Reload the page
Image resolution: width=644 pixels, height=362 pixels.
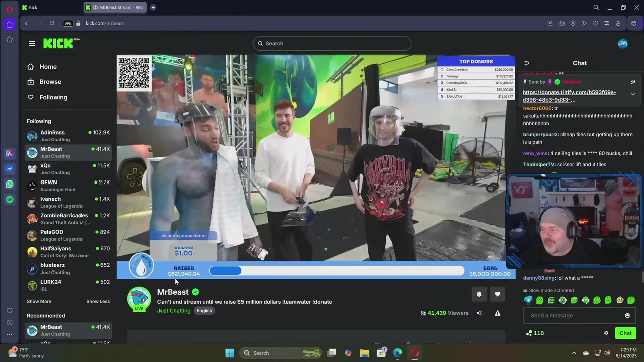click(52, 23)
